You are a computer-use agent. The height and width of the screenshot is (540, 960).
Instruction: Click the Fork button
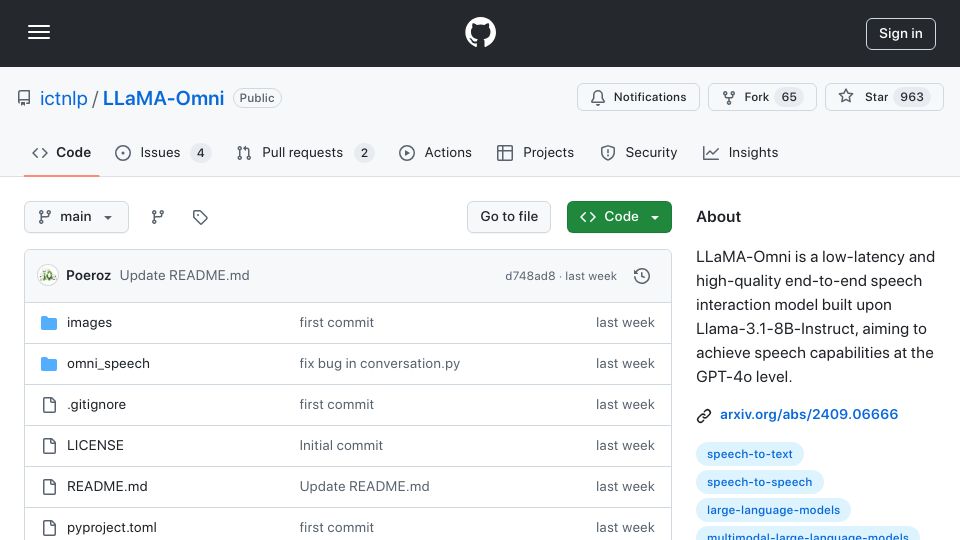pos(762,97)
